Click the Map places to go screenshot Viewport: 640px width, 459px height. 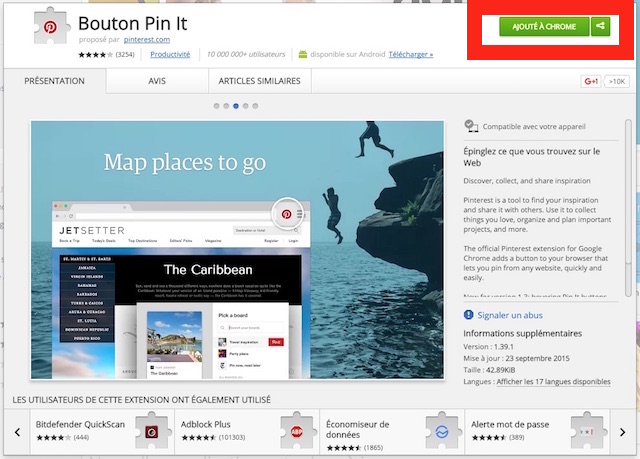tap(238, 250)
